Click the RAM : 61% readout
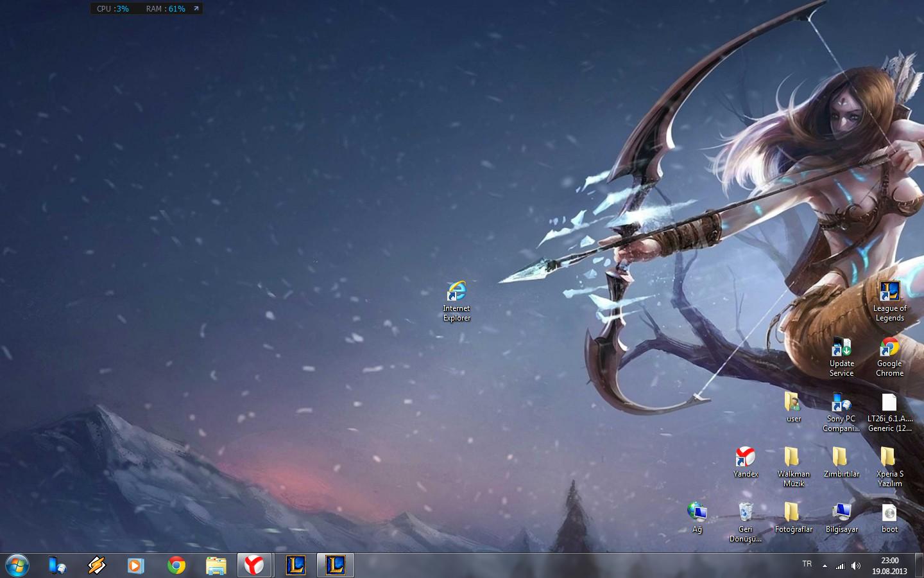 pyautogui.click(x=166, y=8)
